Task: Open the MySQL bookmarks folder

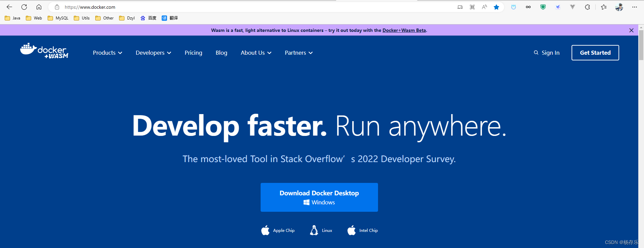Action: tap(58, 18)
